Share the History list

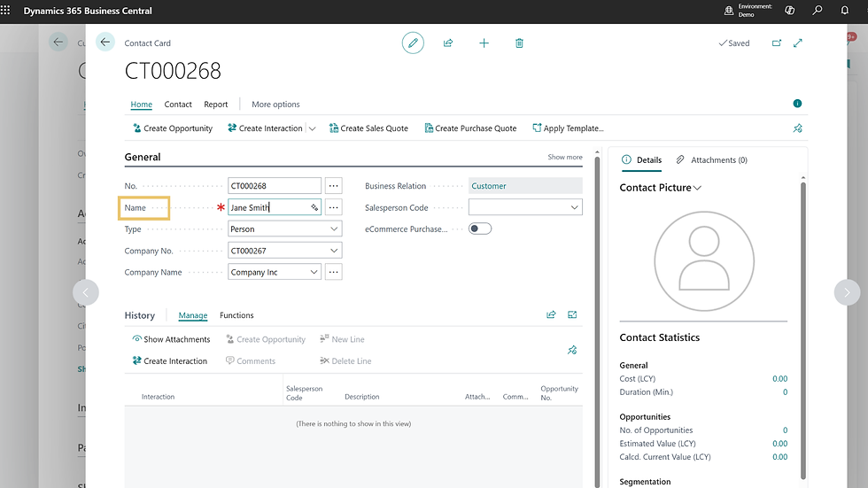tap(551, 314)
